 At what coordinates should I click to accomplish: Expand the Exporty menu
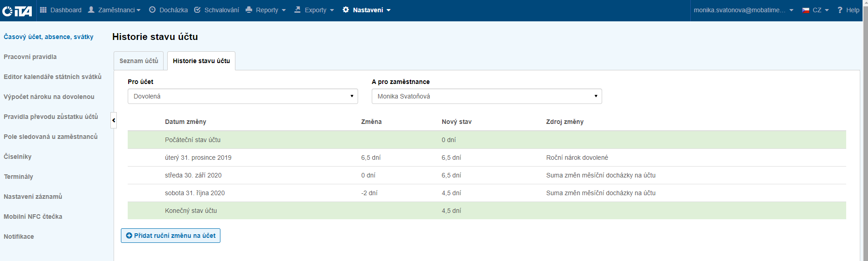pos(314,10)
